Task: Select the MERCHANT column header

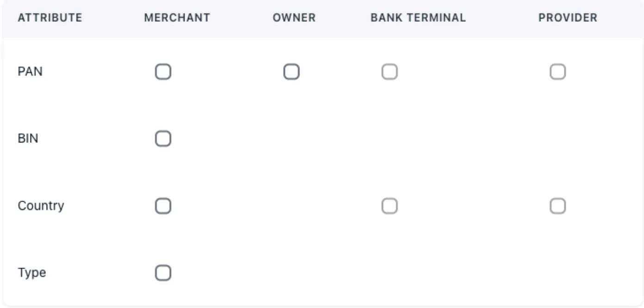Action: (177, 18)
